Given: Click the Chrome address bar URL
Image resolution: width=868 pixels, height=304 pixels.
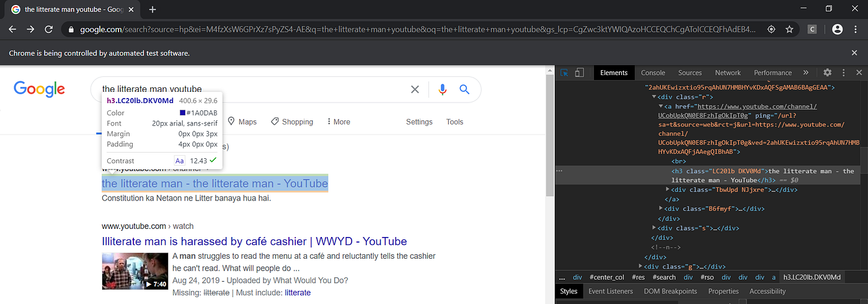Looking at the screenshot, I should click(x=418, y=29).
